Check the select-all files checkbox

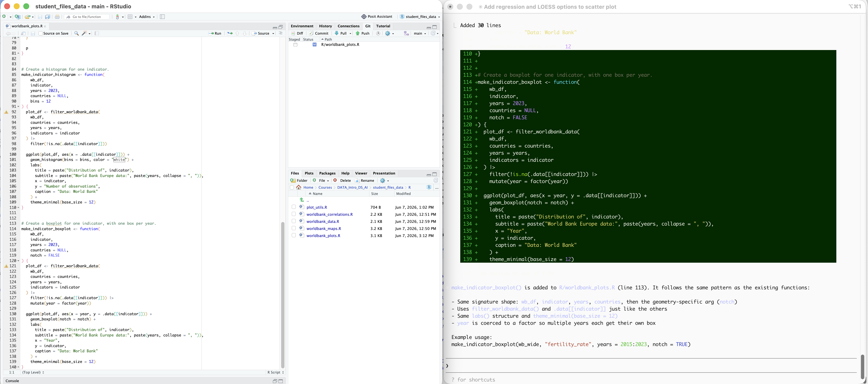click(x=292, y=188)
